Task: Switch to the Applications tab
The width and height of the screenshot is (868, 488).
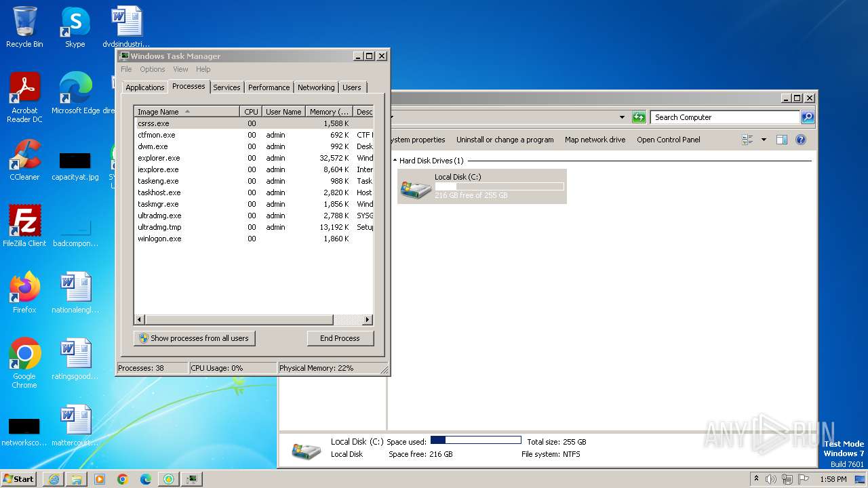Action: (x=144, y=87)
